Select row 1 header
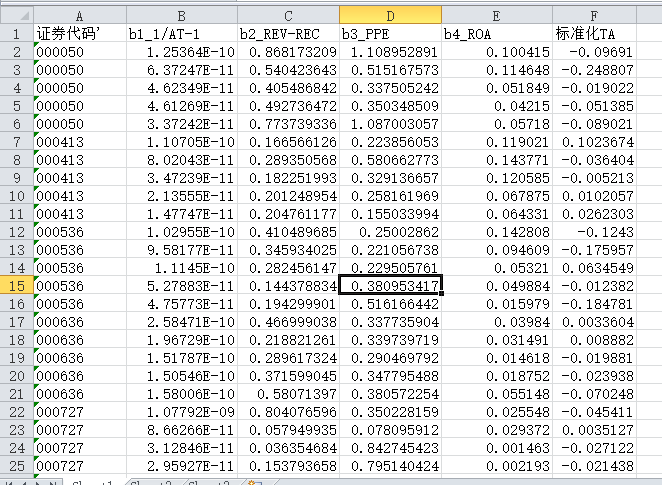Image resolution: width=662 pixels, height=485 pixels. tap(16, 33)
